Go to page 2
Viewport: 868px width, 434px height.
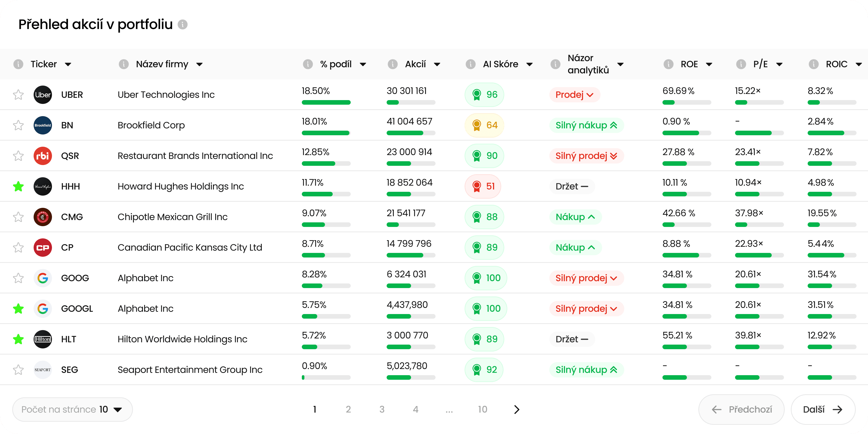tap(348, 409)
